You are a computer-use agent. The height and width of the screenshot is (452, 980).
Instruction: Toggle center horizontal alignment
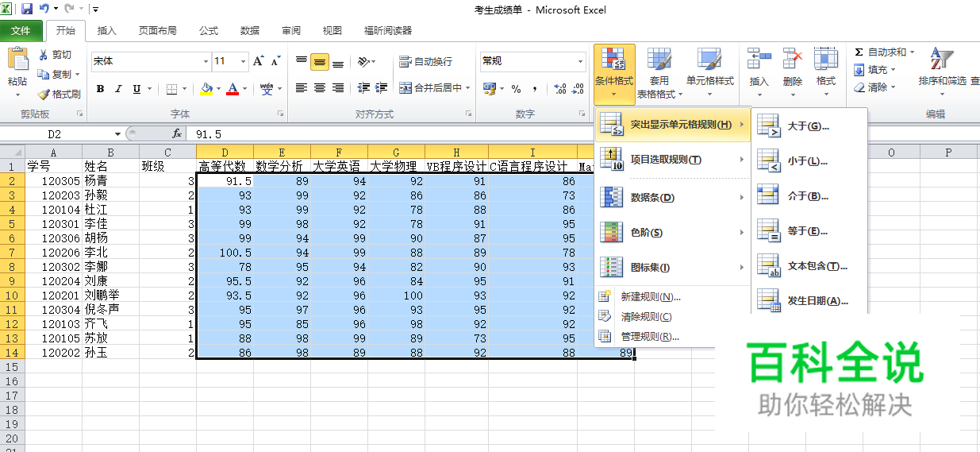point(320,88)
